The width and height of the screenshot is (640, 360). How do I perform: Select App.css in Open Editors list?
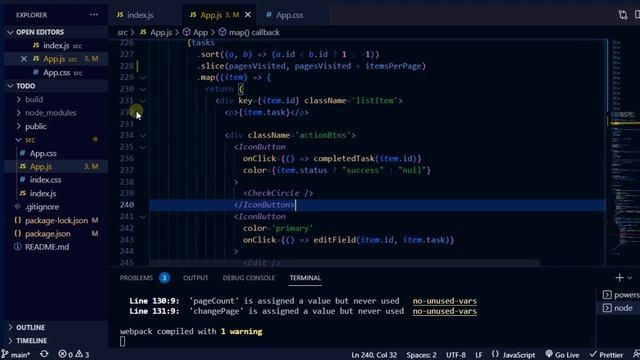[x=57, y=72]
